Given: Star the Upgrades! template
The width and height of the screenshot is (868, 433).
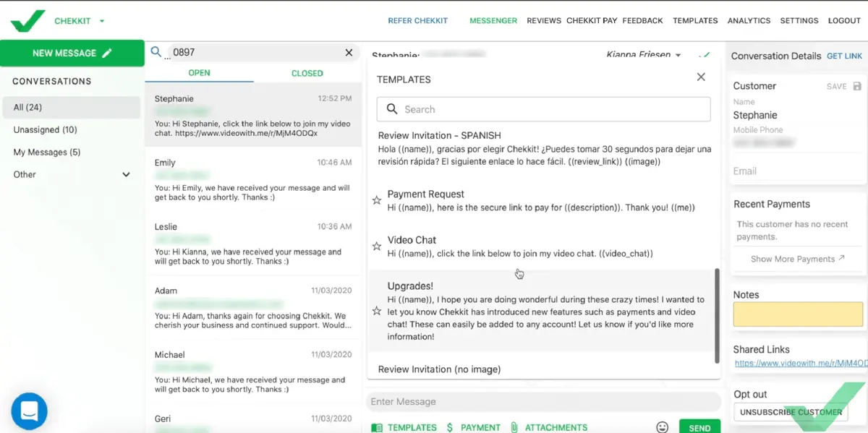Looking at the screenshot, I should [377, 311].
